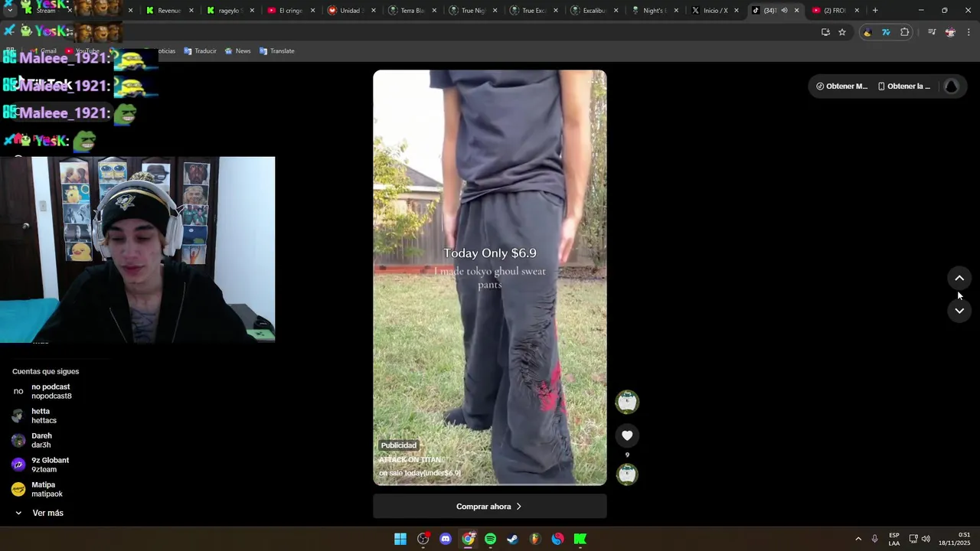Open the Chrome profile avatar
Viewport: 980px width, 551px height.
tap(950, 32)
